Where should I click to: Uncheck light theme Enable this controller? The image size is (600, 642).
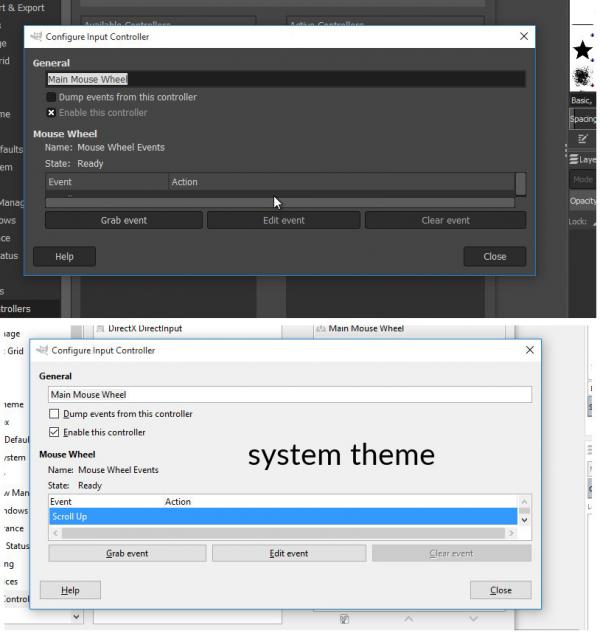pyautogui.click(x=54, y=432)
